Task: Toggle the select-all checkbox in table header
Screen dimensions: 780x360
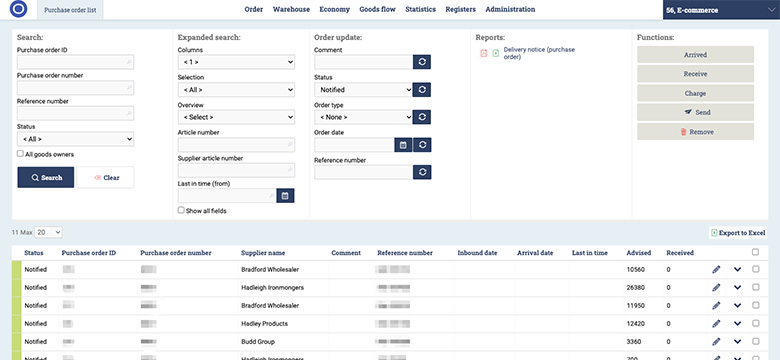Action: 756,252
